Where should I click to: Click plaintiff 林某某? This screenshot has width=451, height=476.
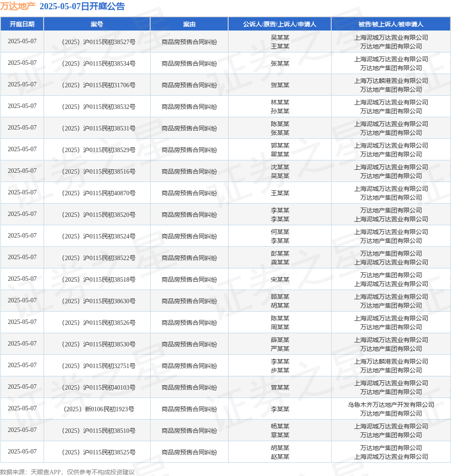280,102
